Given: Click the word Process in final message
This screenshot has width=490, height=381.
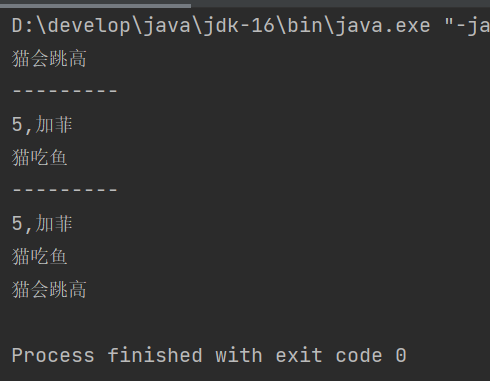Looking at the screenshot, I should click(53, 355).
